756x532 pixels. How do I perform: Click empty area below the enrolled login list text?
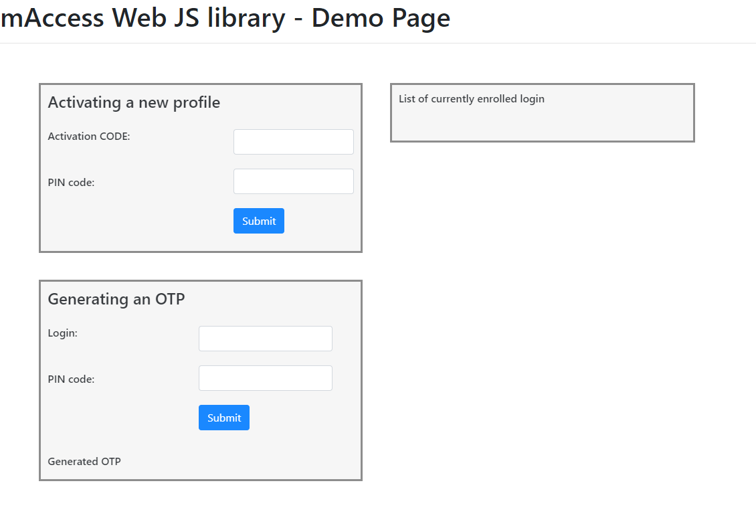point(542,124)
